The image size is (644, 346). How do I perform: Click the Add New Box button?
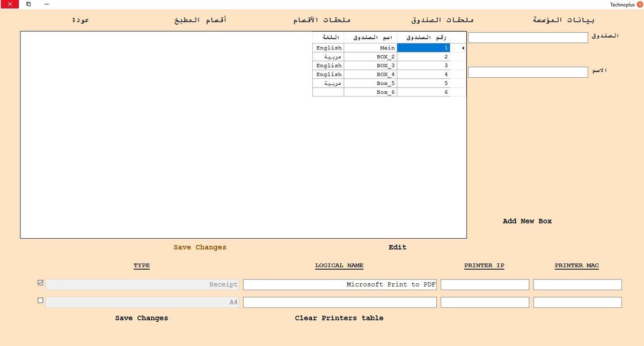click(527, 220)
